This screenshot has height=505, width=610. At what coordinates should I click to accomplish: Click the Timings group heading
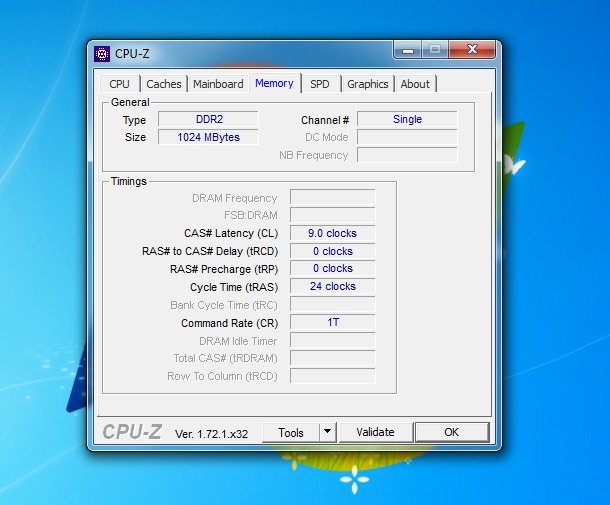click(129, 181)
